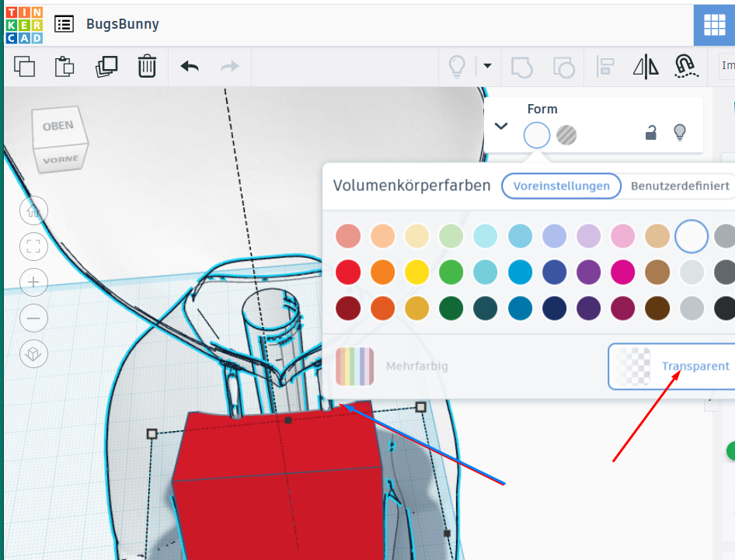Reset to home view
The height and width of the screenshot is (560, 735).
point(33,211)
